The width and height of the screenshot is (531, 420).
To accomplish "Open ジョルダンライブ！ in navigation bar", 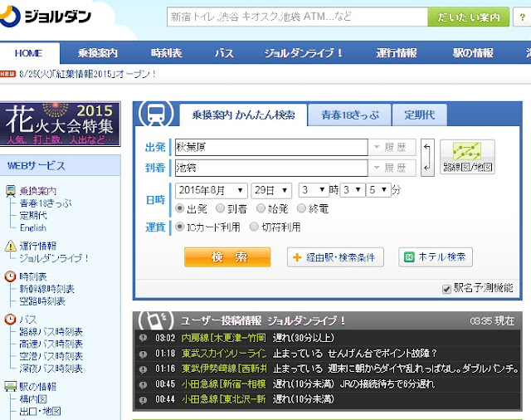I will (304, 53).
